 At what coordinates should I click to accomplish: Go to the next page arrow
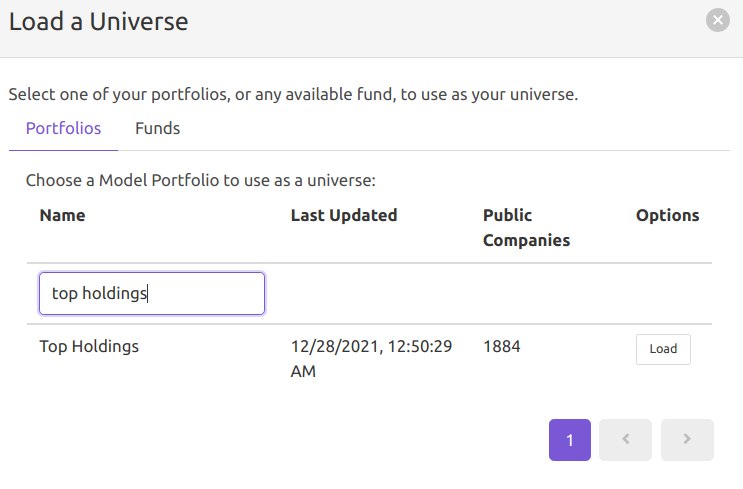click(x=687, y=439)
